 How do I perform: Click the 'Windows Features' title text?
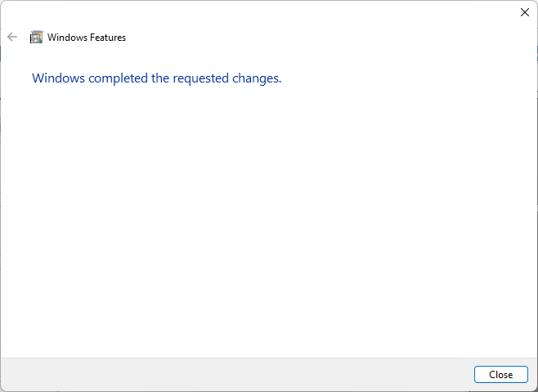click(87, 38)
